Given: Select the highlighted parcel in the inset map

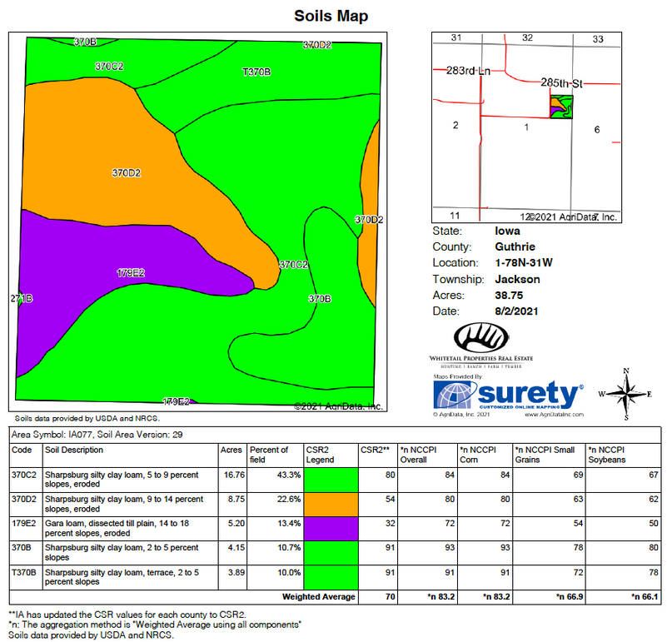Looking at the screenshot, I should click(x=561, y=107).
